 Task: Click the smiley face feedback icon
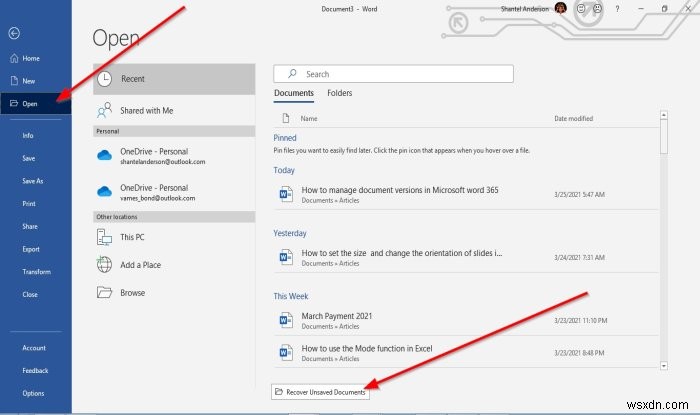[x=581, y=8]
